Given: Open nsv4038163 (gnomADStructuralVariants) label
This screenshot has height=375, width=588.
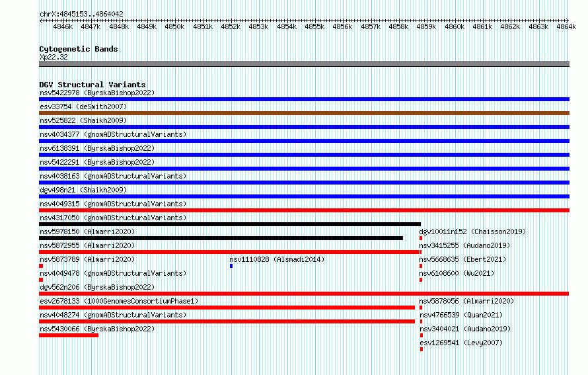Looking at the screenshot, I should pos(113,176).
